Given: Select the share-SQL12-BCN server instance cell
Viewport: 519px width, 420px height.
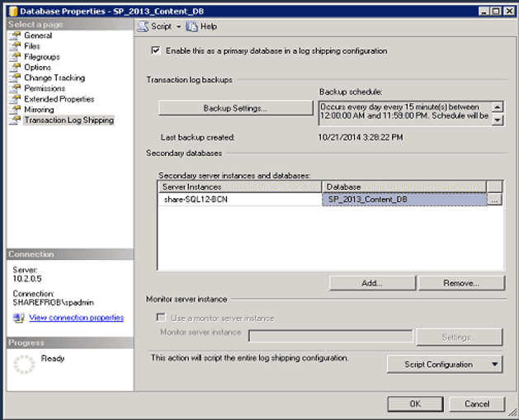Looking at the screenshot, I should [240, 200].
